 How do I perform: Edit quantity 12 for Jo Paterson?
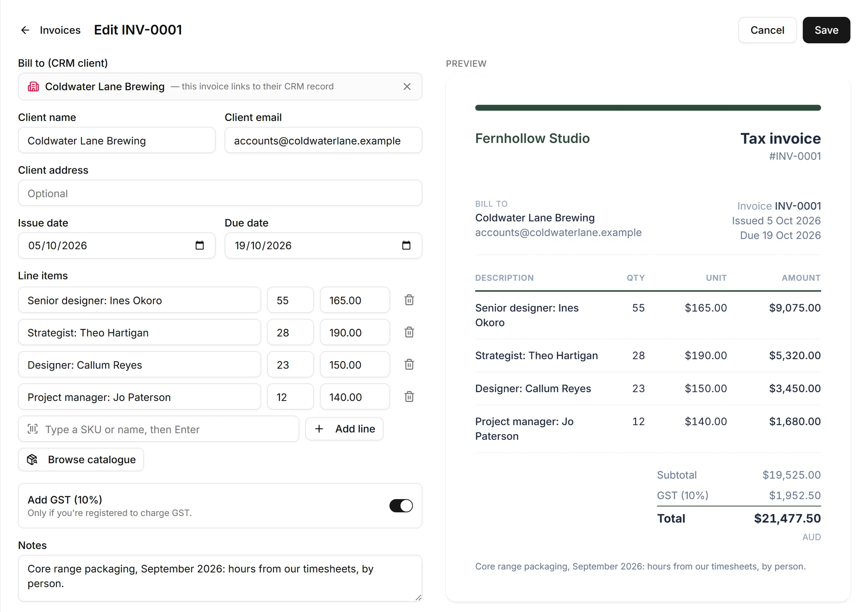[x=290, y=397]
